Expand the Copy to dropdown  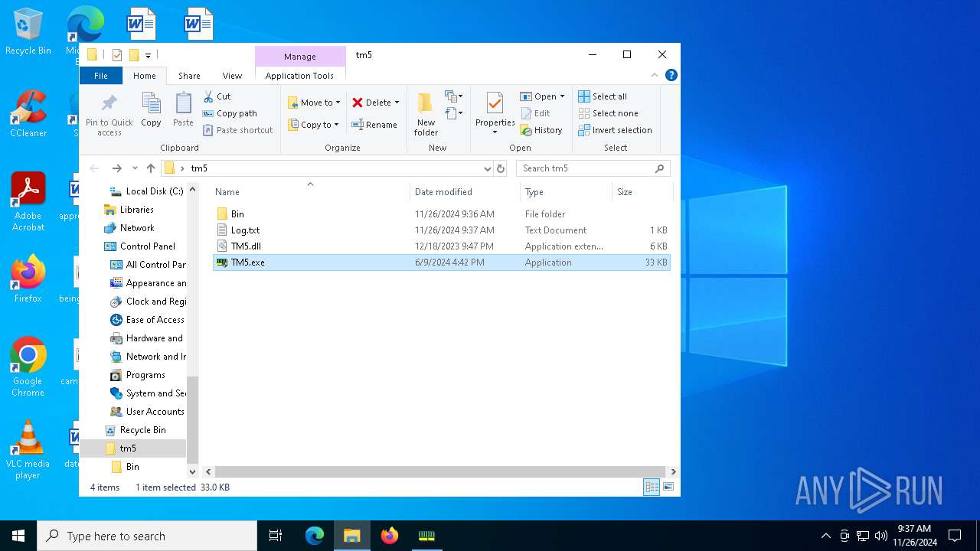pos(337,125)
